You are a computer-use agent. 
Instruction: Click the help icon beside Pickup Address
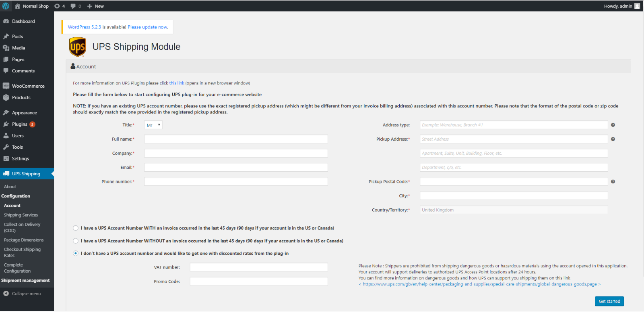coord(613,139)
